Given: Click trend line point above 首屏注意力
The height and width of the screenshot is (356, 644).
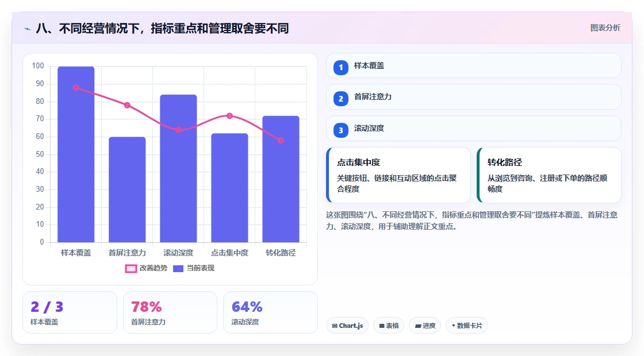Looking at the screenshot, I should coord(127,106).
